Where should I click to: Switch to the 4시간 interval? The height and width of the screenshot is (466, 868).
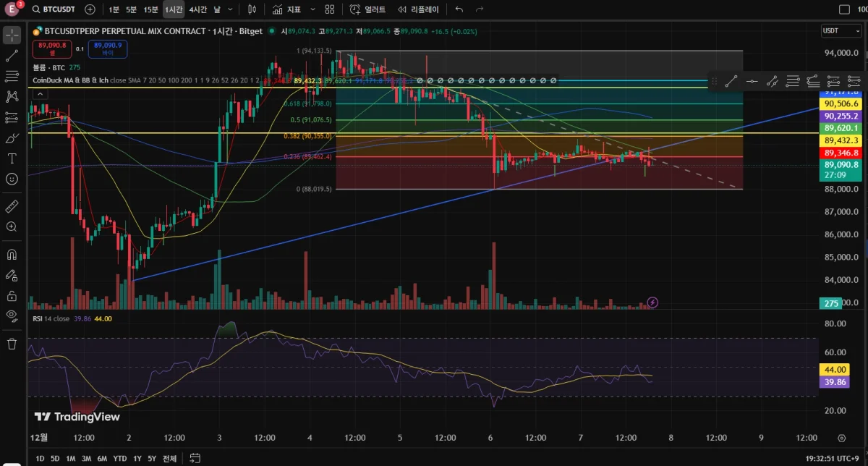(197, 9)
